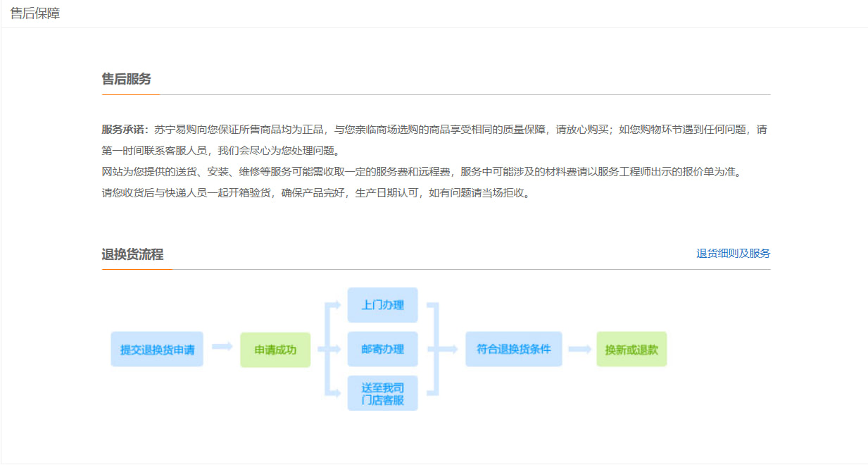Click the line about 开箱验货 with courier
The width and height of the screenshot is (868, 465).
pos(315,193)
